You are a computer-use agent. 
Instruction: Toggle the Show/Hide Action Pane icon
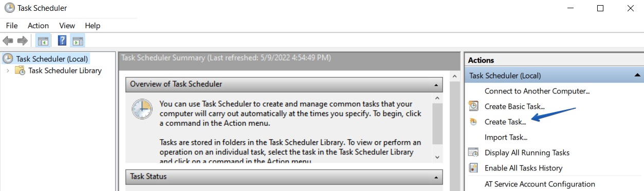tap(78, 41)
